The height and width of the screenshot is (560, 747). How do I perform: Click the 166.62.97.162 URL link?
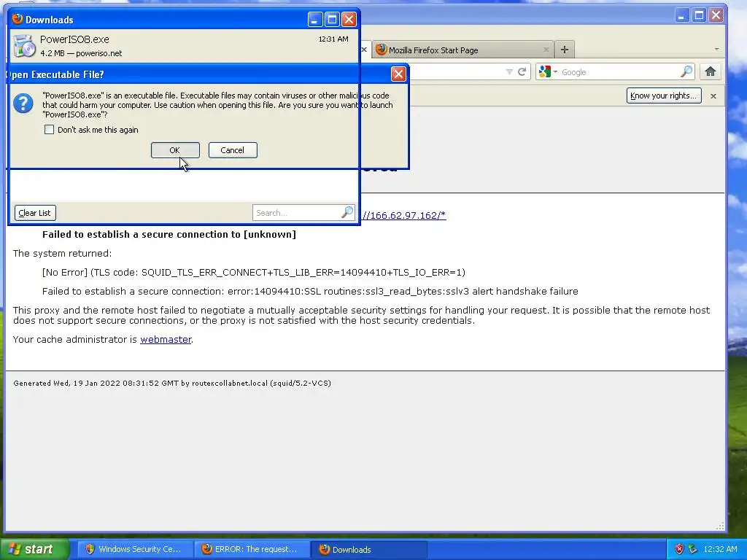point(404,215)
